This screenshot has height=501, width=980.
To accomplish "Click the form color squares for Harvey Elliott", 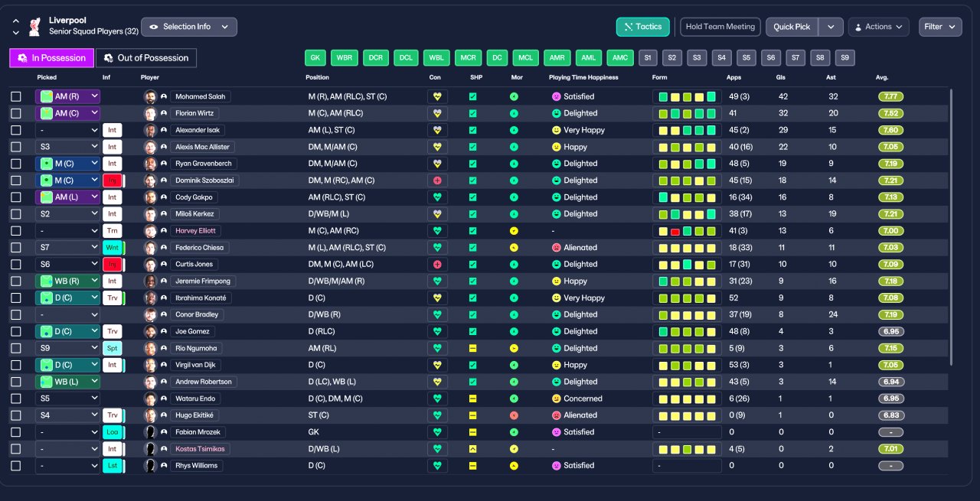I will click(x=687, y=231).
